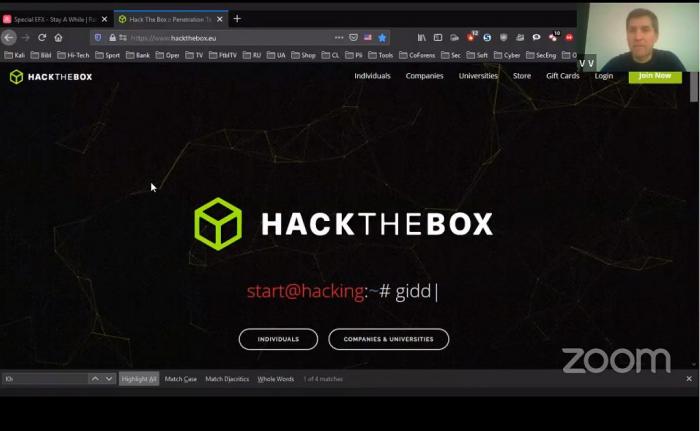
Task: Click the Hack The Box logo in navbar
Action: coord(51,77)
